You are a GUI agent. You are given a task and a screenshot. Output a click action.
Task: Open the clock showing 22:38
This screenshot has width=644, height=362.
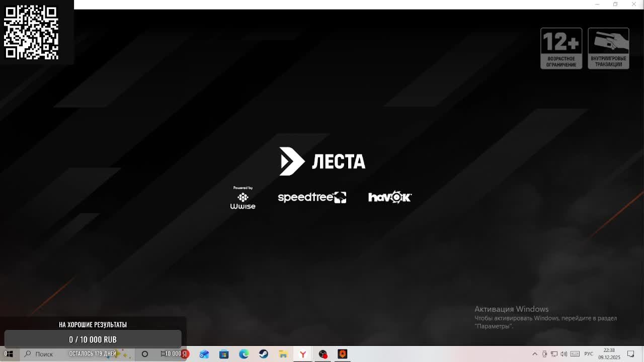609,354
